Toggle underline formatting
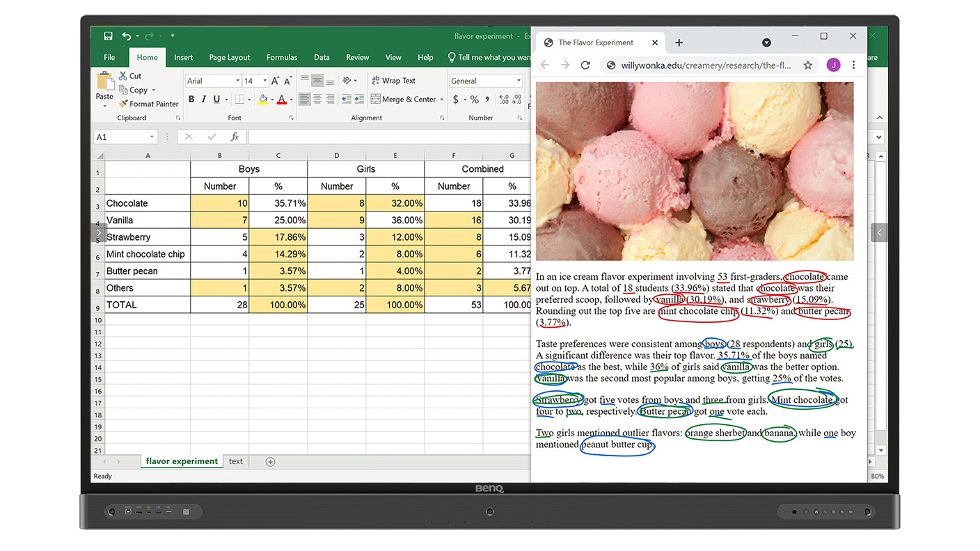 216,99
